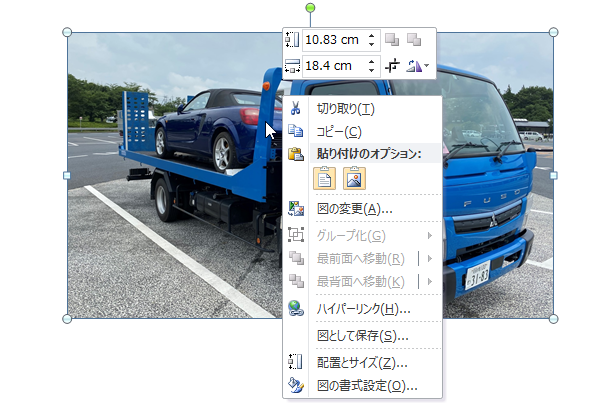Select コピー(C) from the context menu
The height and width of the screenshot is (409, 616).
coord(339,131)
